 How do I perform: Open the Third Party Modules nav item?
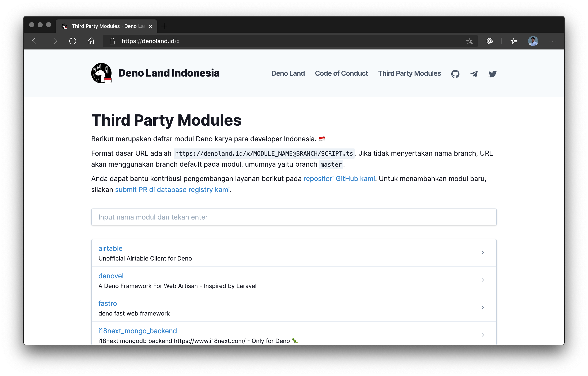tap(410, 73)
